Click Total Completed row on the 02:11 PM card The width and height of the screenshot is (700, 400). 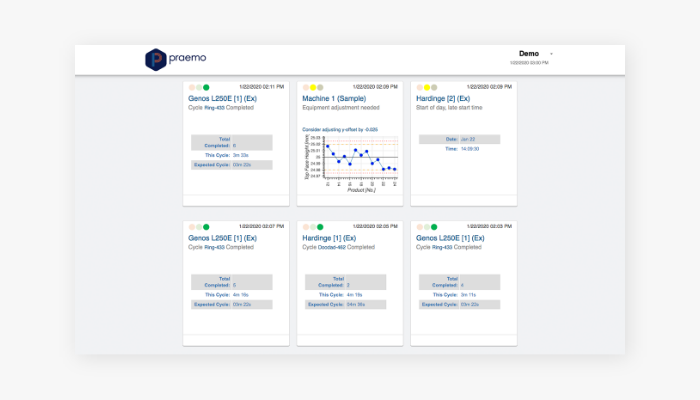(x=232, y=142)
